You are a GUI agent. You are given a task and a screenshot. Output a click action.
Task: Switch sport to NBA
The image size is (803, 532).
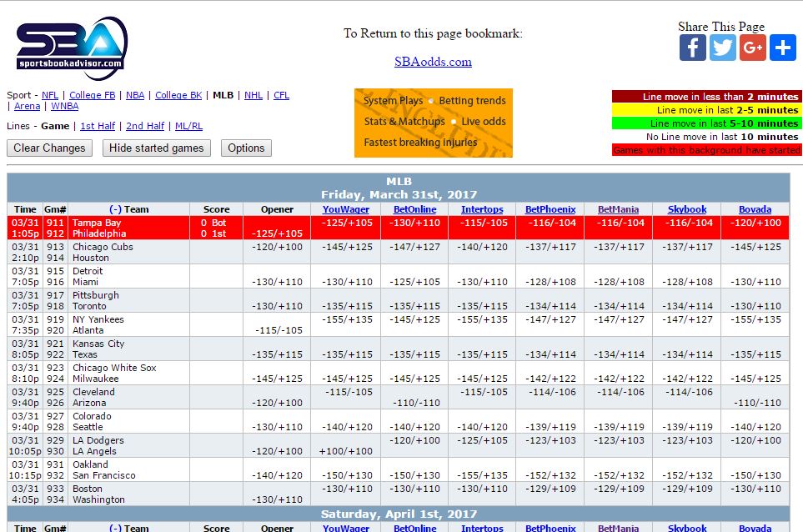pyautogui.click(x=135, y=95)
